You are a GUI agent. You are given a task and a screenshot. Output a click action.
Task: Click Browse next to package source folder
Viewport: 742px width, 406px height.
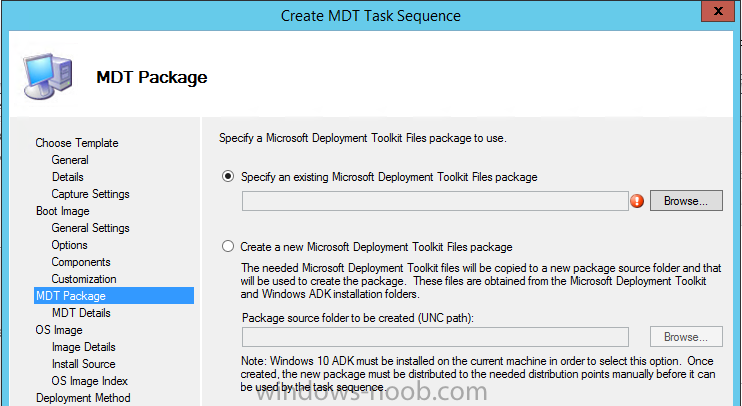click(x=686, y=337)
